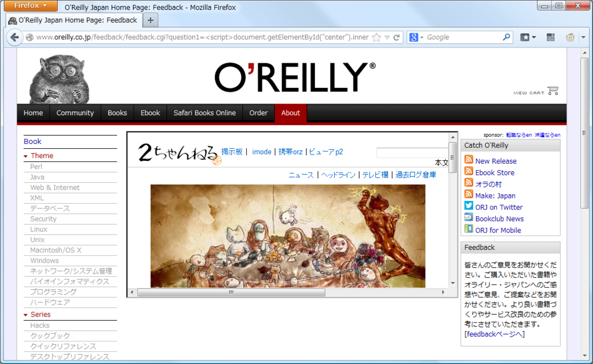Click the tab groups grid icon
Screen dimensions: 593x364
(x=551, y=37)
